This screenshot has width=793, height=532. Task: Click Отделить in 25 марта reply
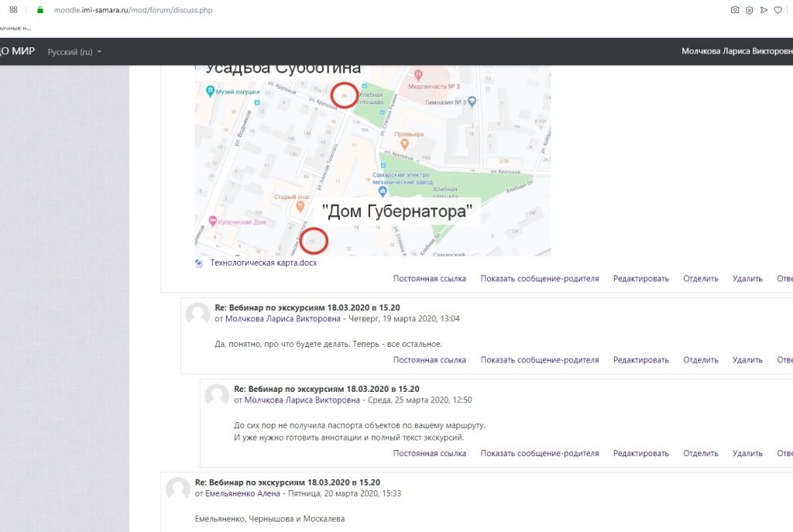[x=700, y=454]
